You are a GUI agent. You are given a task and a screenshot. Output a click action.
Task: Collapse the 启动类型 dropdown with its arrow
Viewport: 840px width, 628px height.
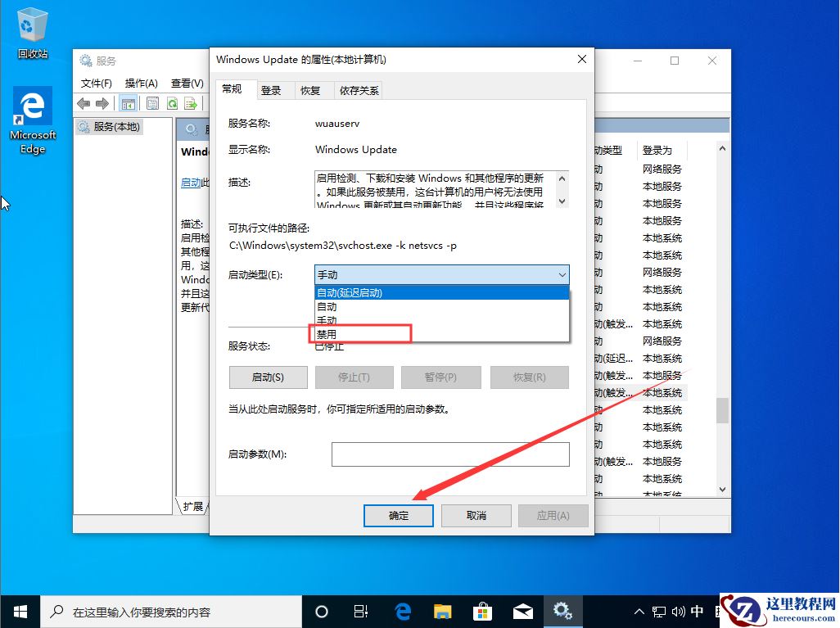point(562,274)
